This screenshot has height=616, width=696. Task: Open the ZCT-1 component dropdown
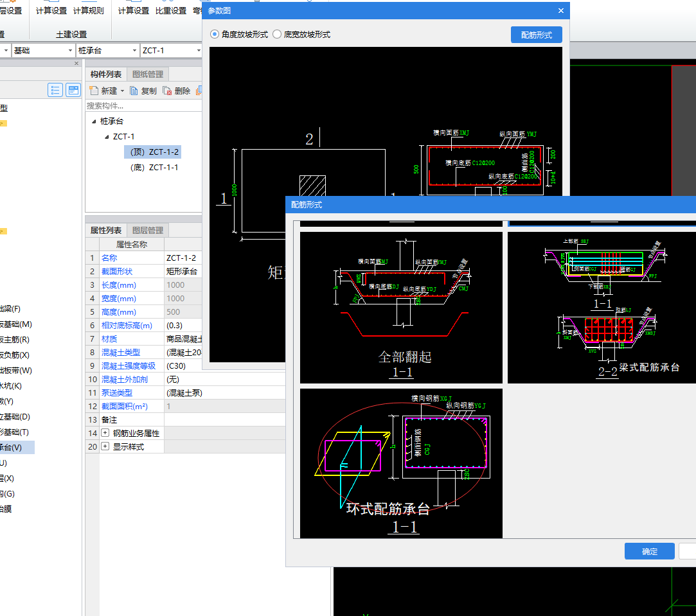point(199,51)
